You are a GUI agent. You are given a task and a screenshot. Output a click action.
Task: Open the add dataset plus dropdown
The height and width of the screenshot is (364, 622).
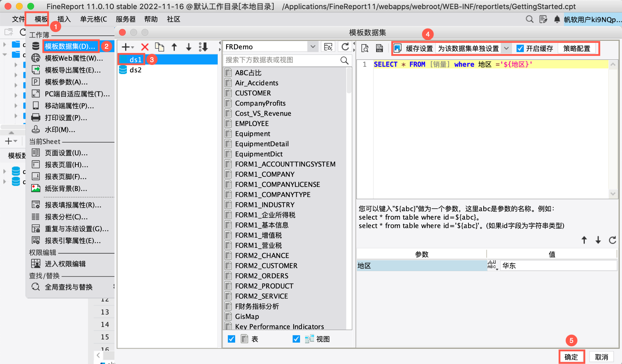[128, 47]
